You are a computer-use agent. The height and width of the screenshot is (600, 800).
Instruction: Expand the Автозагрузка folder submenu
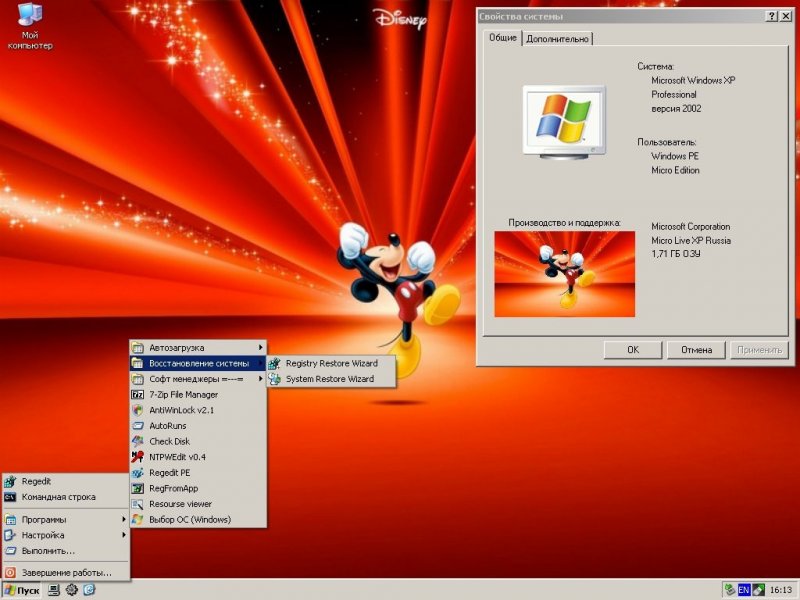[x=198, y=348]
